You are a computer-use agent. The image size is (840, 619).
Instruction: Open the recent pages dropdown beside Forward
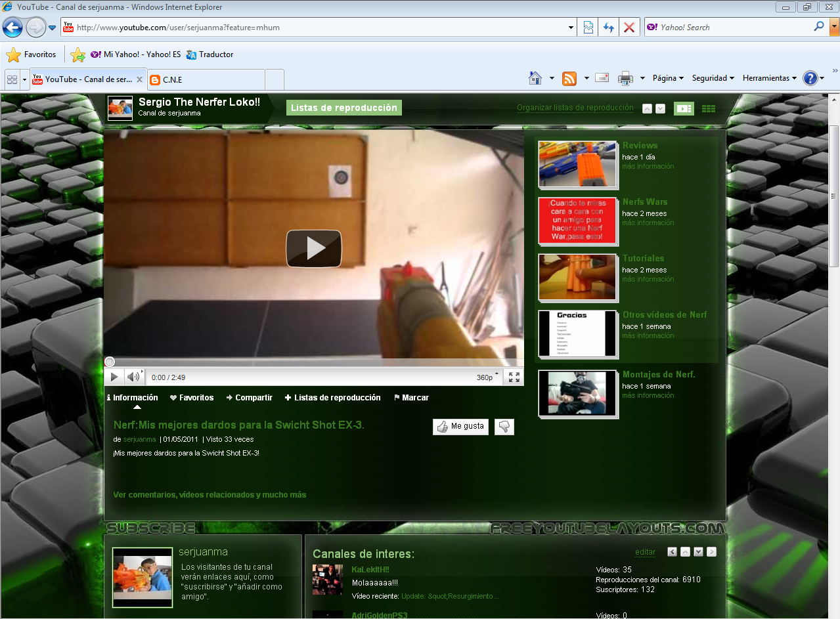(53, 28)
